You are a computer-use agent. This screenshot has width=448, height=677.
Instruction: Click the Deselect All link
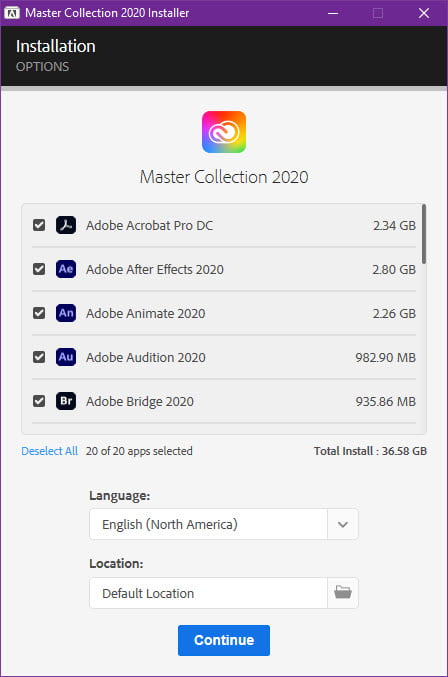tap(50, 451)
